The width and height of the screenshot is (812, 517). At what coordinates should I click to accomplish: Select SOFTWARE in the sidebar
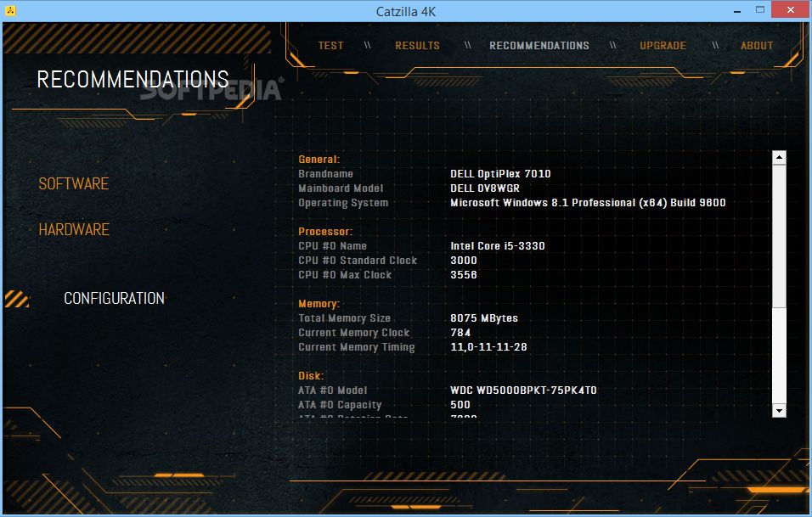coord(74,183)
